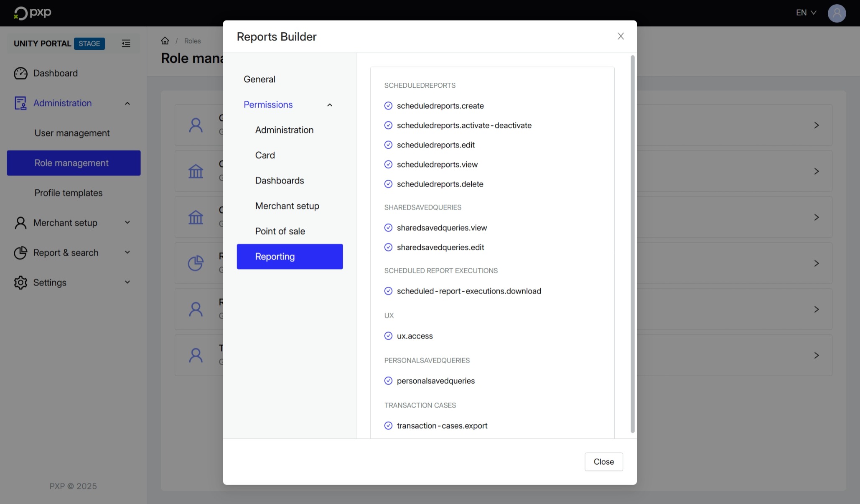Click the dialog's vertical scrollbar
This screenshot has width=860, height=504.
632,244
